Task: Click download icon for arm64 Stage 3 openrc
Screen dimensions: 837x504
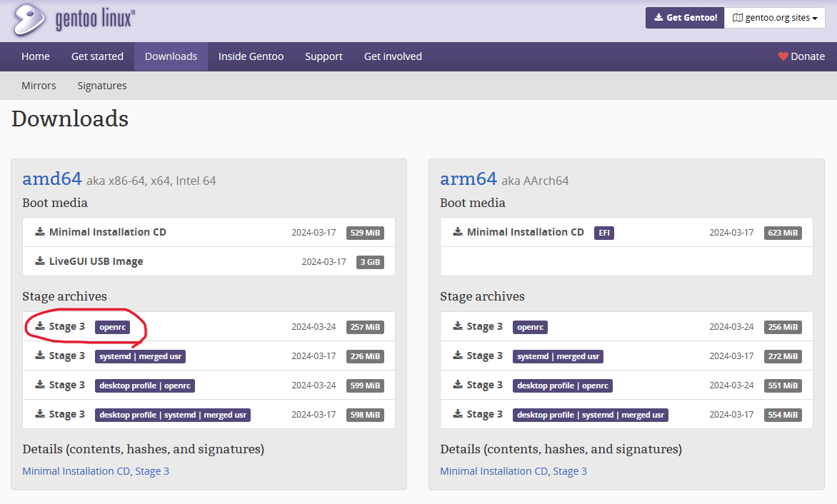Action: pyautogui.click(x=458, y=326)
